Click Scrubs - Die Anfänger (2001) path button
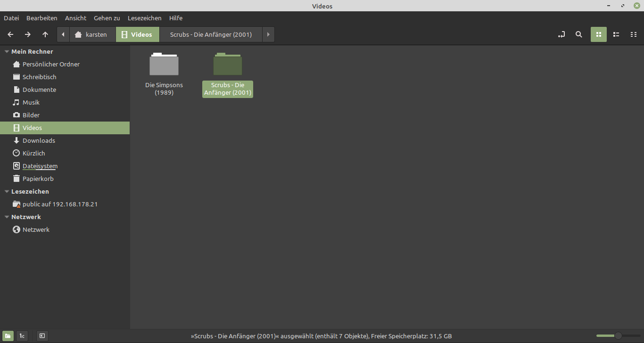The height and width of the screenshot is (343, 644). click(x=211, y=34)
